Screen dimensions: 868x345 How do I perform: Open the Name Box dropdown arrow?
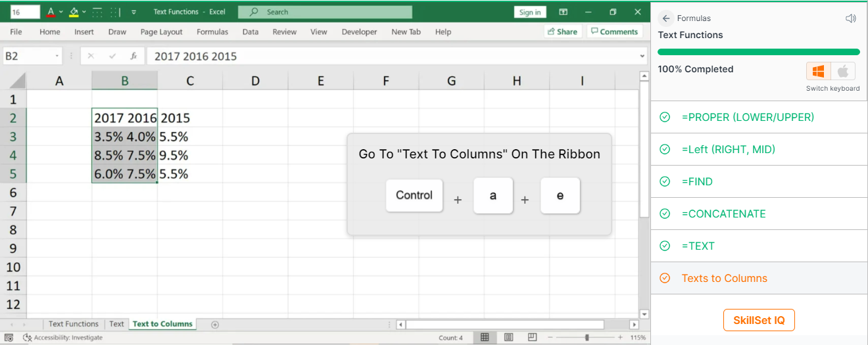(x=57, y=57)
